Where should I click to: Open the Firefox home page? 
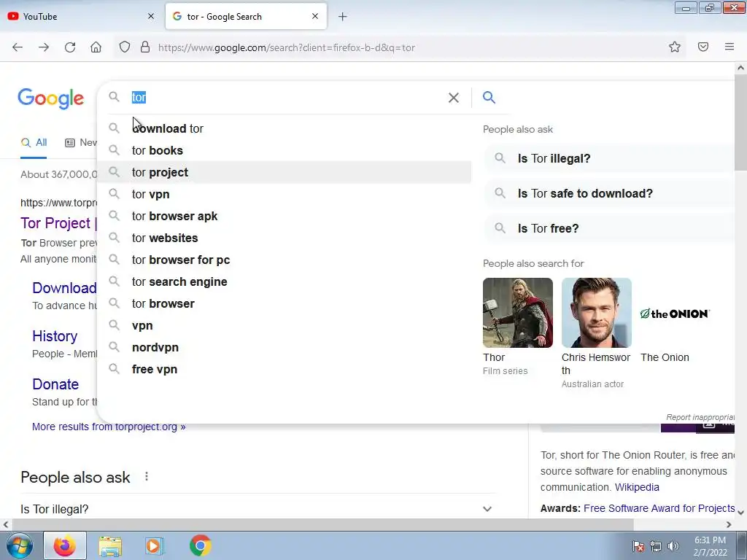tap(96, 47)
